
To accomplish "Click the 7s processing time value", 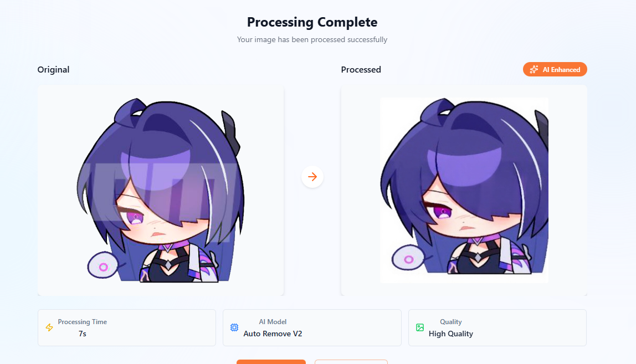I will click(83, 334).
